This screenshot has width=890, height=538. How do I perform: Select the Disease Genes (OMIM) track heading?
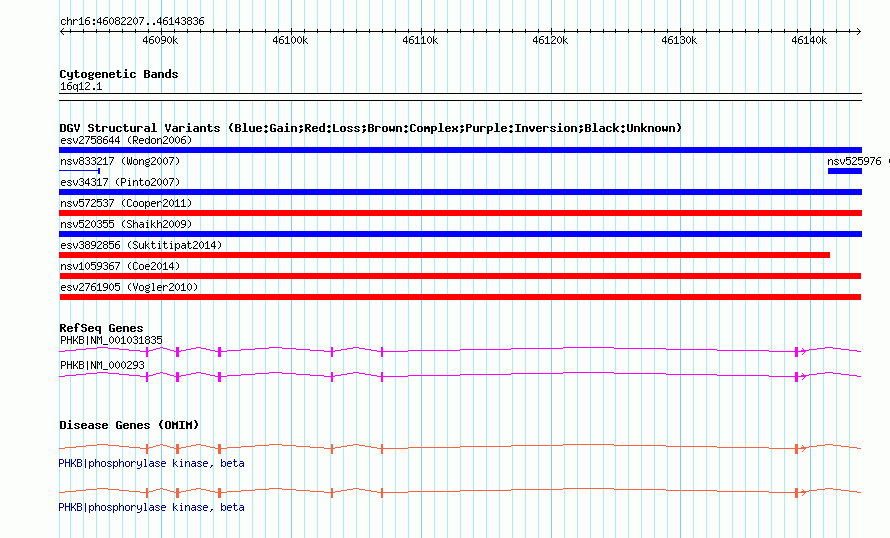[x=129, y=425]
